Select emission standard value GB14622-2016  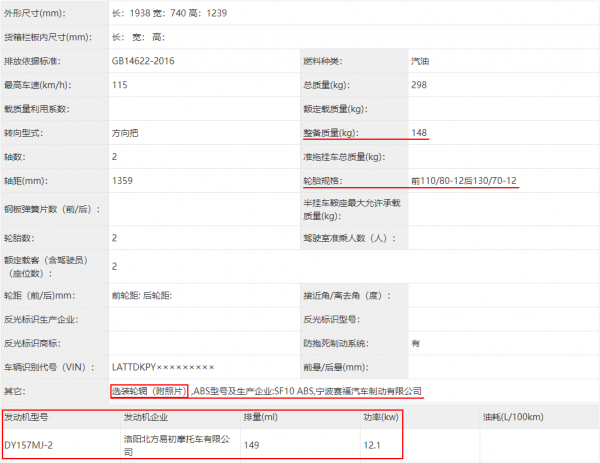(143, 61)
